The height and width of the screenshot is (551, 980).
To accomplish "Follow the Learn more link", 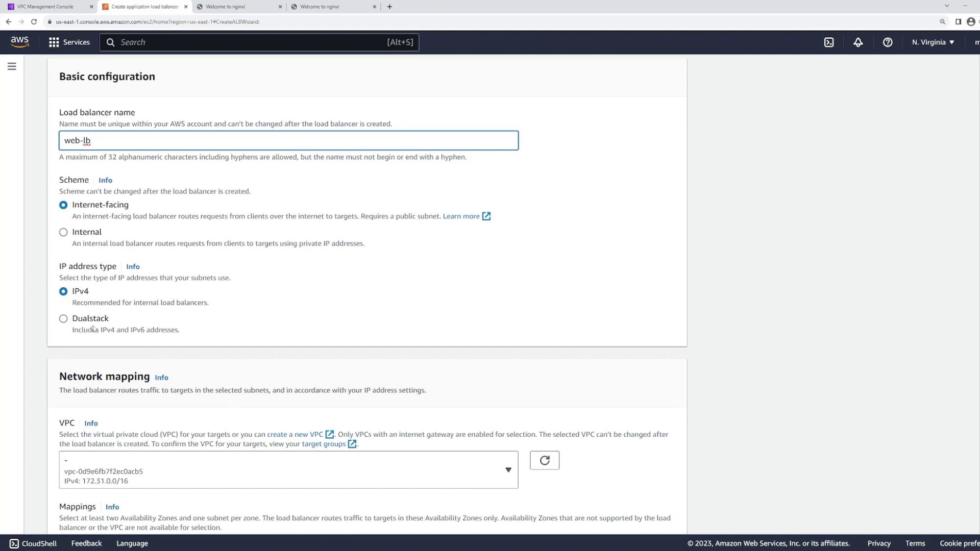I will (461, 216).
